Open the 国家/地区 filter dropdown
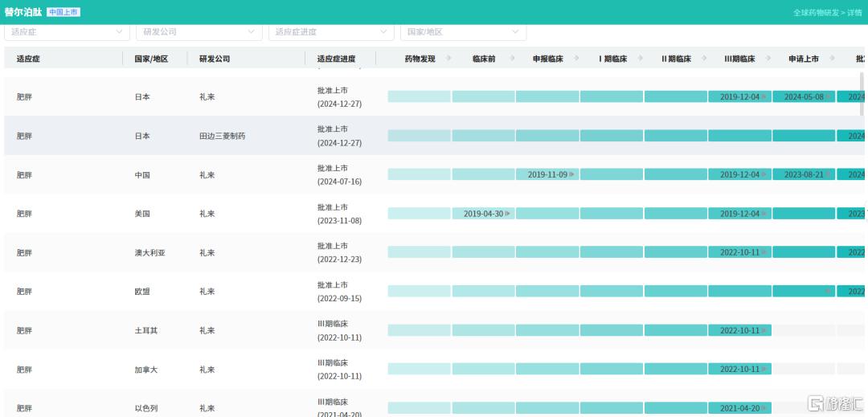 (464, 32)
